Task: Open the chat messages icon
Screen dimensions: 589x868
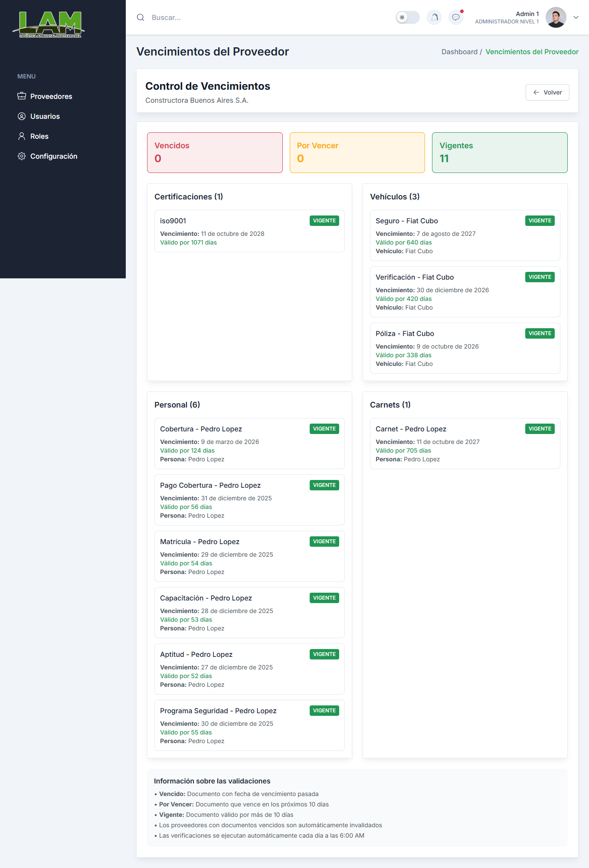Action: [x=456, y=17]
